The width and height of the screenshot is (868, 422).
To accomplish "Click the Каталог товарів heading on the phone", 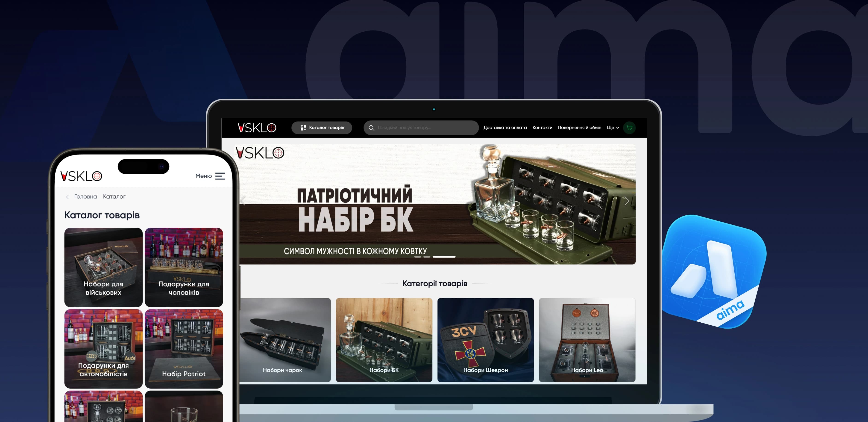I will pos(102,215).
